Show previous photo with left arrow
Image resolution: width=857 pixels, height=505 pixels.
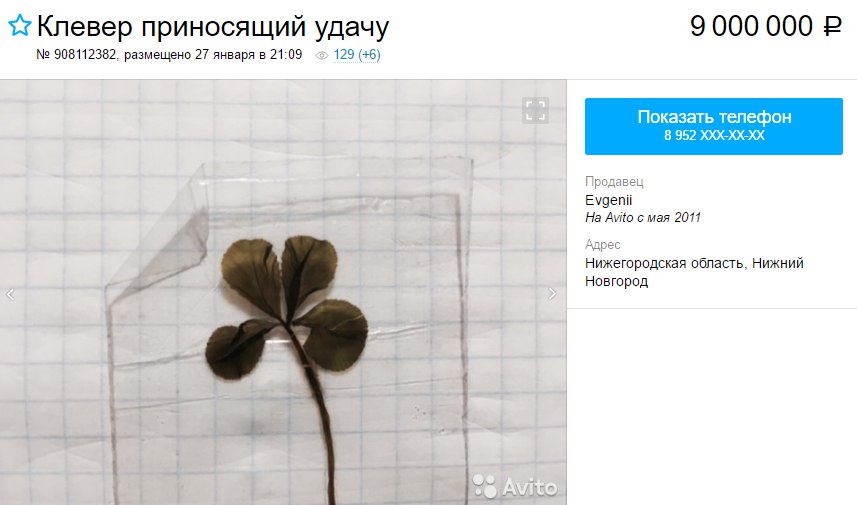(x=10, y=295)
